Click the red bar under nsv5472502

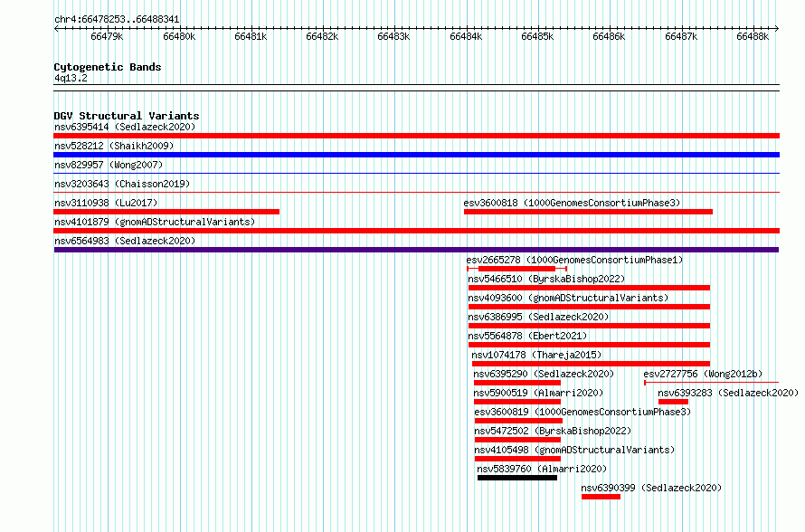517,440
